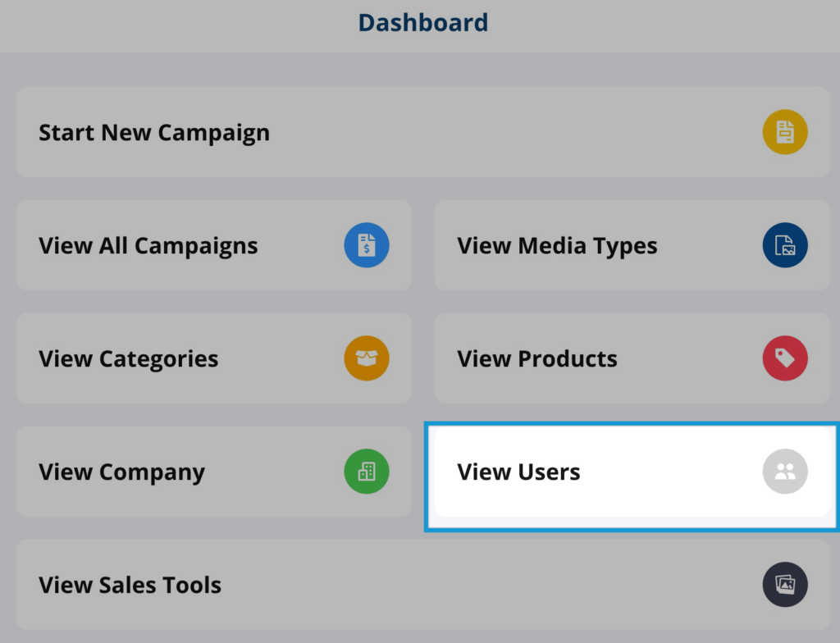
Task: Click the green building icon for Company
Action: point(367,471)
